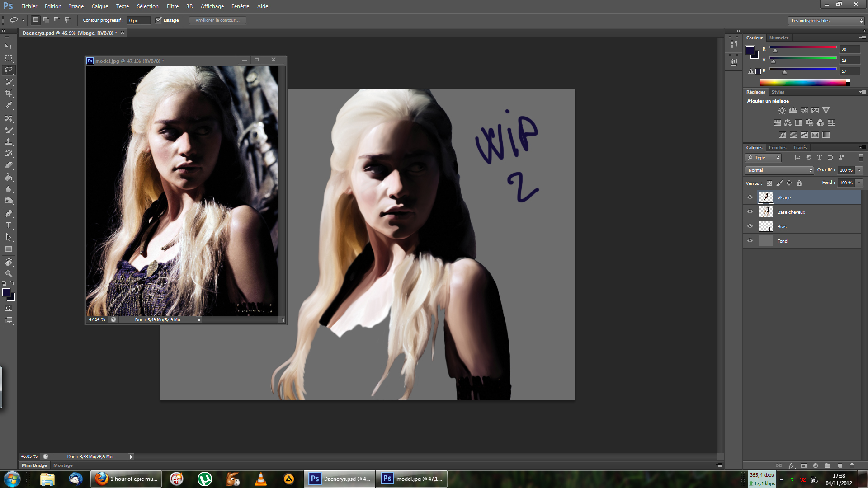Open the Filtre menu

[x=173, y=6]
